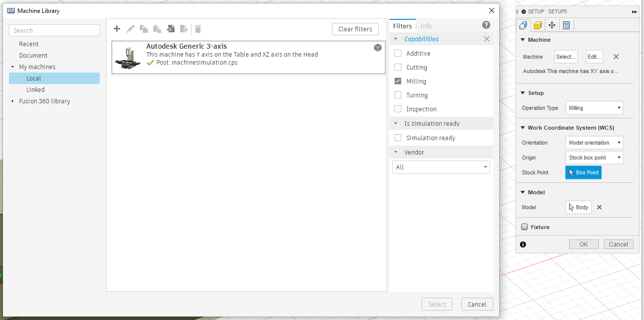644x320 pixels.
Task: Select Recent in the machine library tree
Action: [x=29, y=44]
